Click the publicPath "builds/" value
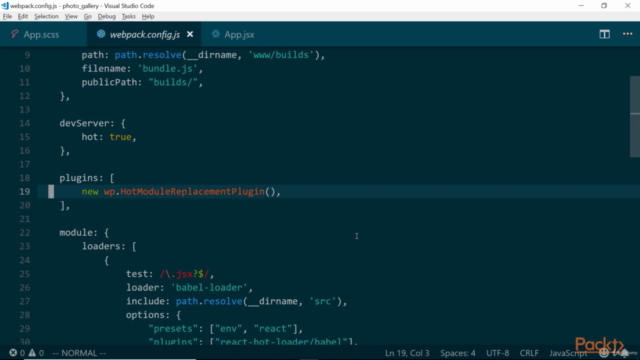This screenshot has height=360, width=640. coord(173,82)
